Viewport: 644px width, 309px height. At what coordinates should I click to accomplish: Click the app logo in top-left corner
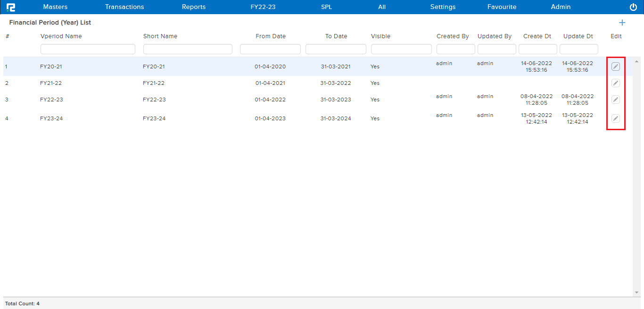point(10,7)
